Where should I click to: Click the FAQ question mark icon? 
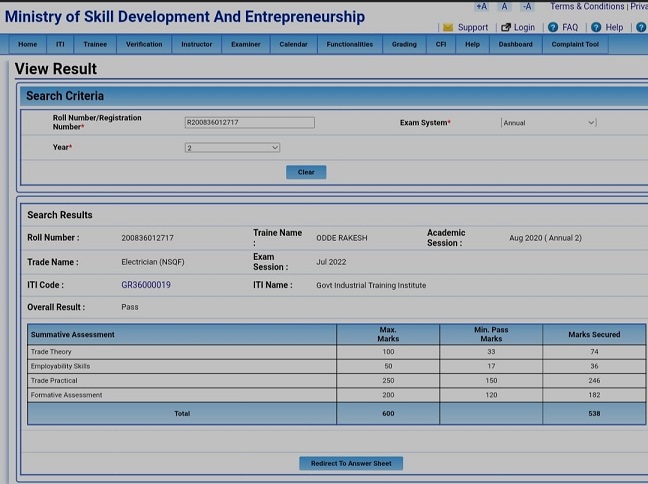pos(553,28)
